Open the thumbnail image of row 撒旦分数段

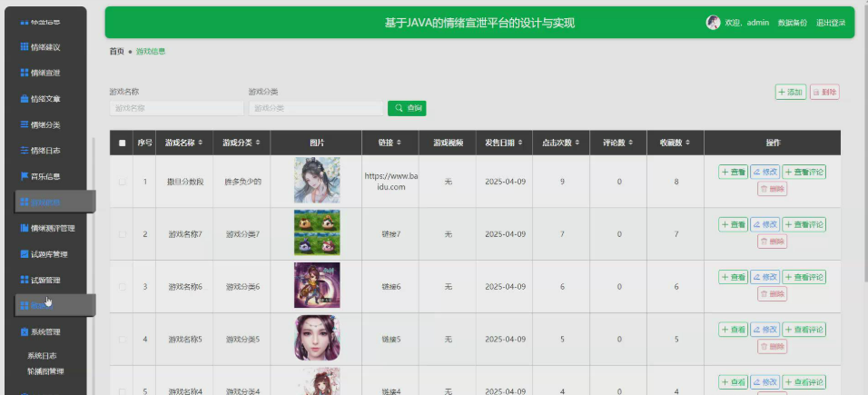pyautogui.click(x=317, y=180)
